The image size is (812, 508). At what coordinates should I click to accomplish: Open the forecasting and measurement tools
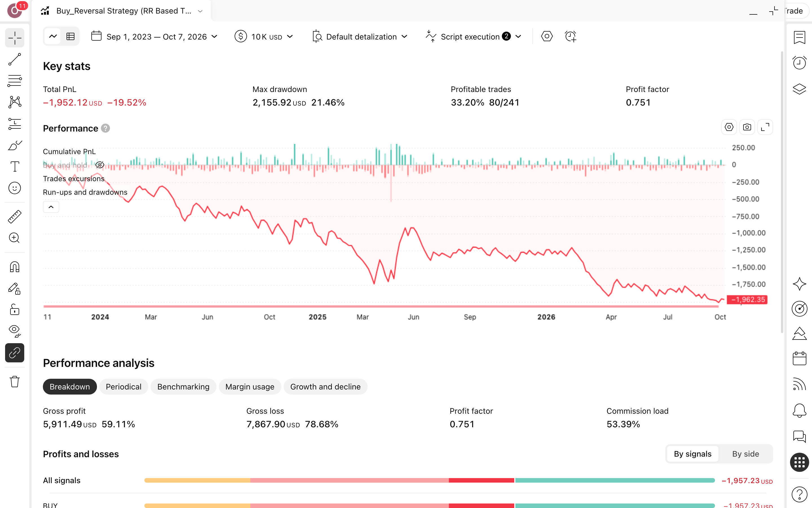point(15,124)
